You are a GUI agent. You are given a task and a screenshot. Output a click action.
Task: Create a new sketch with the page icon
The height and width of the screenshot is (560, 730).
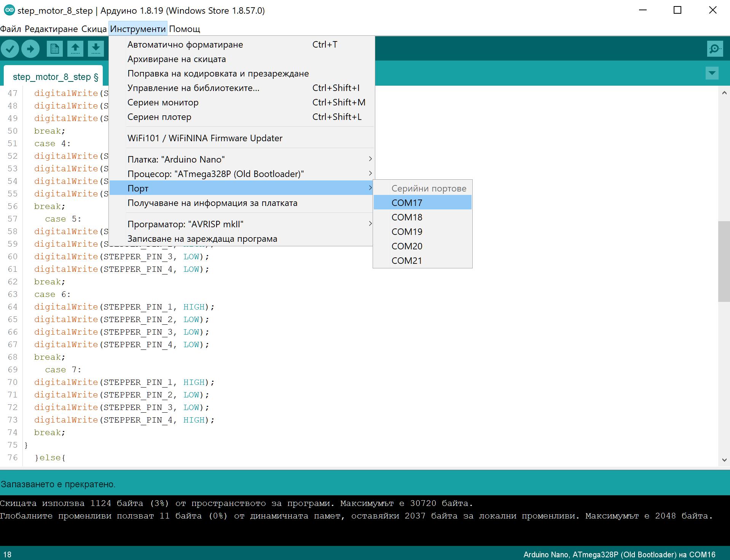(55, 49)
